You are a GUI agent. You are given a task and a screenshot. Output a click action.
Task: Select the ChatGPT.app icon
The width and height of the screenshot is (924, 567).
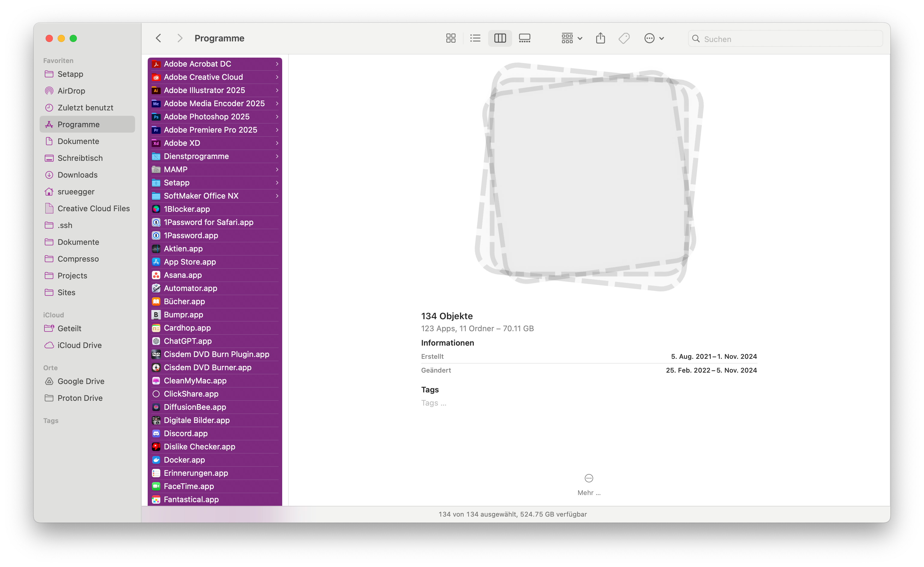[156, 341]
